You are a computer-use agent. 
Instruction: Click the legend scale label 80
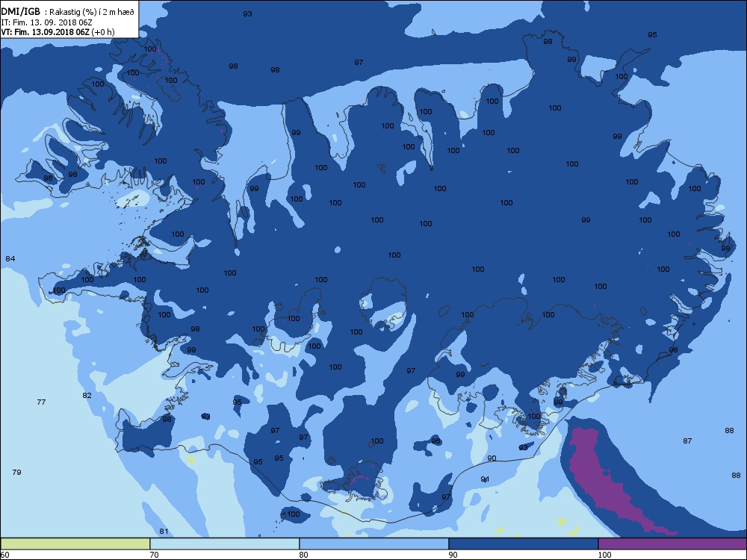(x=303, y=555)
